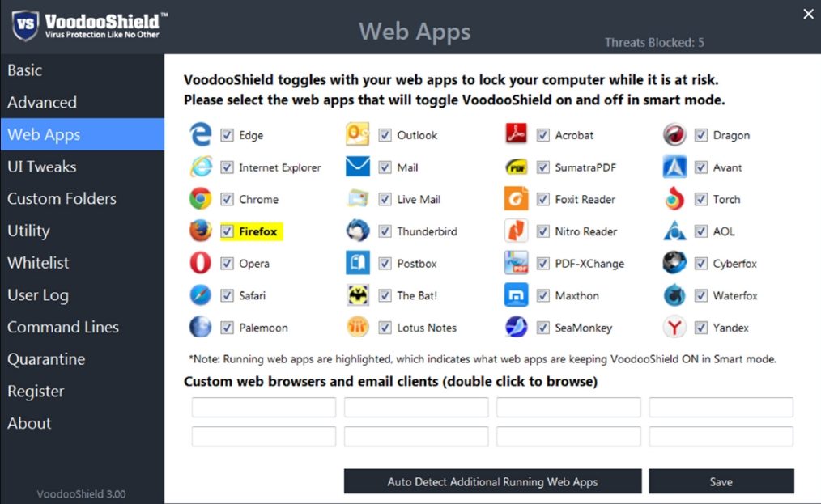Image resolution: width=821 pixels, height=504 pixels.
Task: Click the Opera browser icon
Action: pyautogui.click(x=201, y=263)
